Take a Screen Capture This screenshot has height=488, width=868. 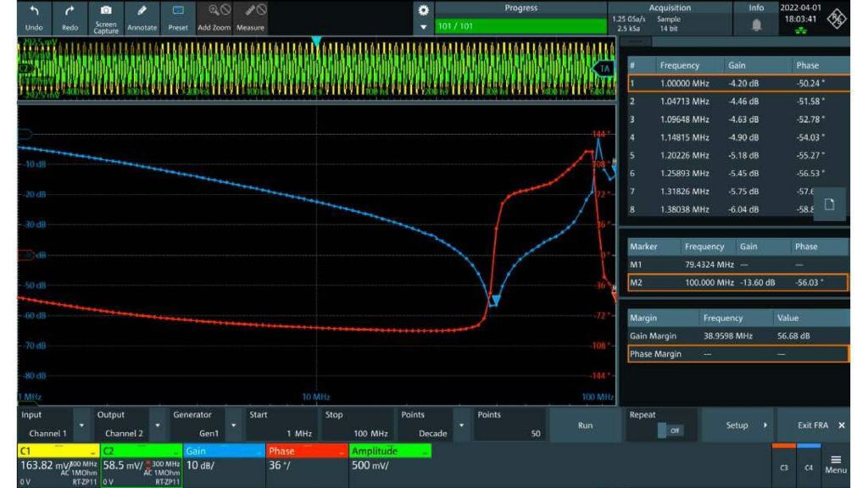[106, 16]
